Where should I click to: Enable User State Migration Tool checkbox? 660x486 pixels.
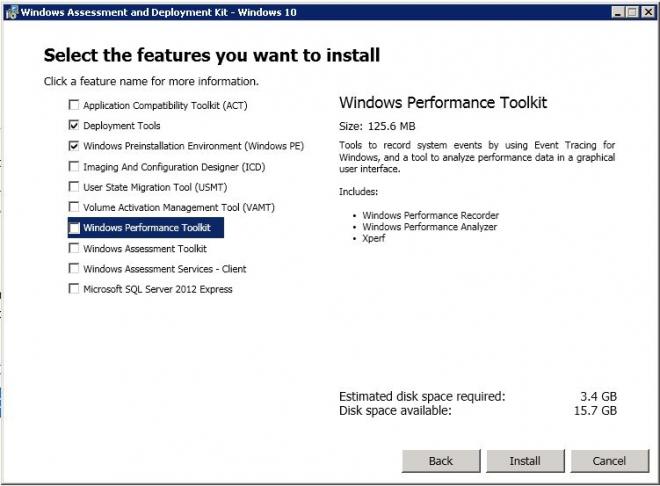pos(74,186)
